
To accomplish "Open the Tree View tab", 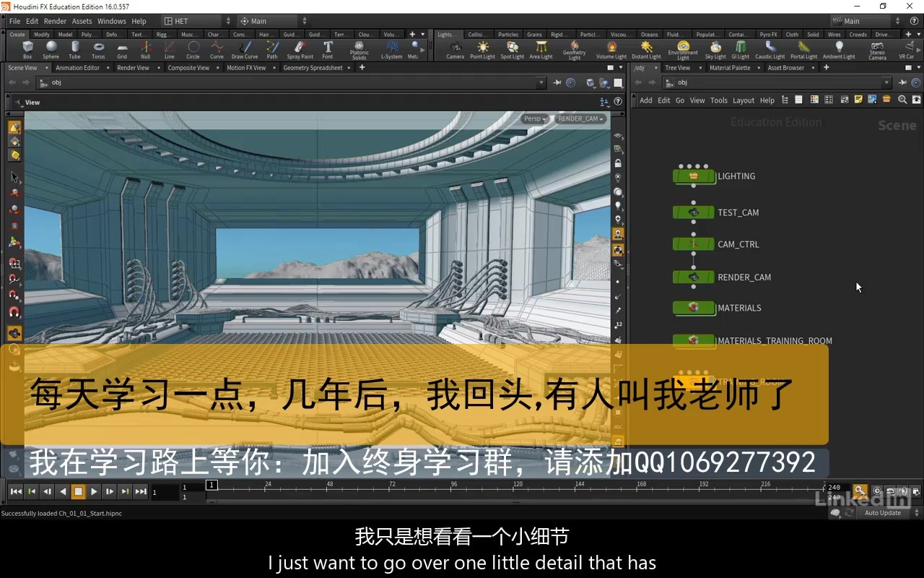I will tap(677, 68).
